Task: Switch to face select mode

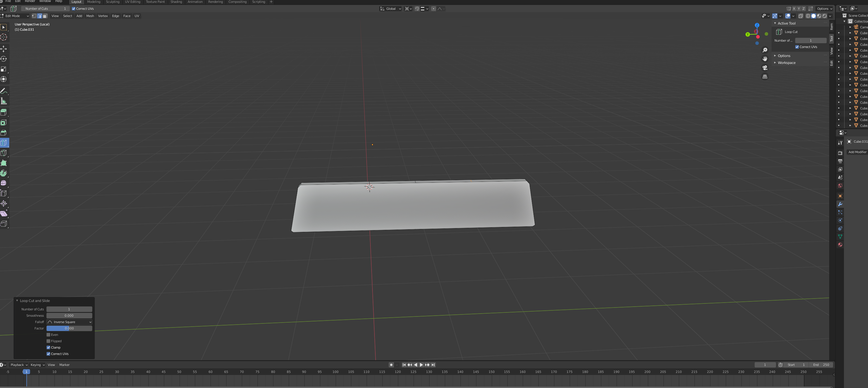Action: click(x=45, y=16)
